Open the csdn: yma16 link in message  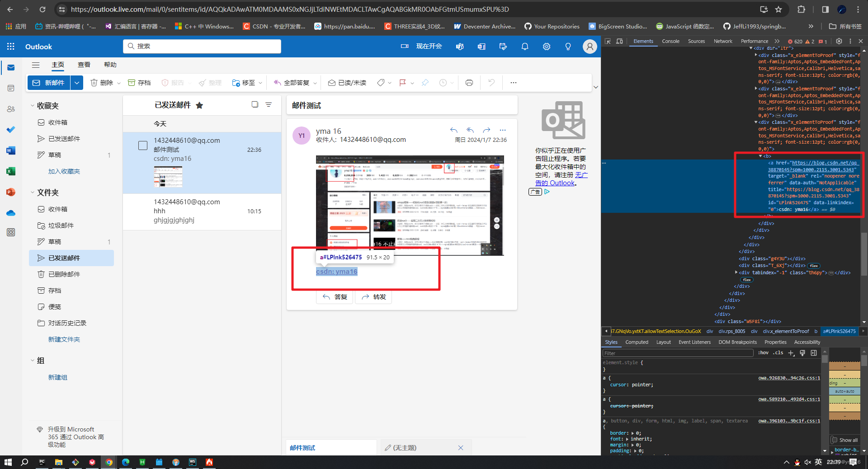point(336,272)
